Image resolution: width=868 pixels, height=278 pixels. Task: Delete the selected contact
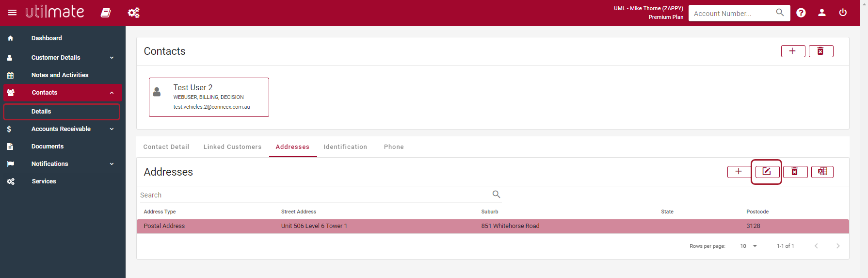coord(820,51)
